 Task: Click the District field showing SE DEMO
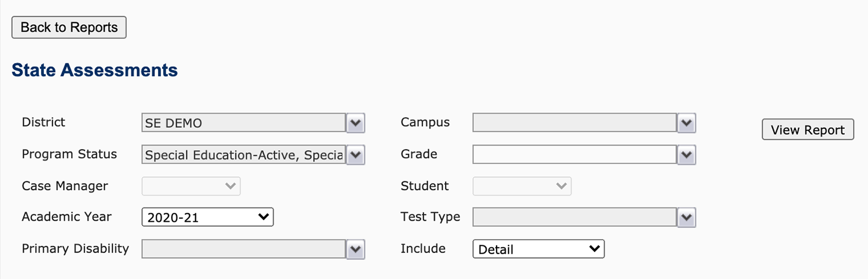point(243,123)
